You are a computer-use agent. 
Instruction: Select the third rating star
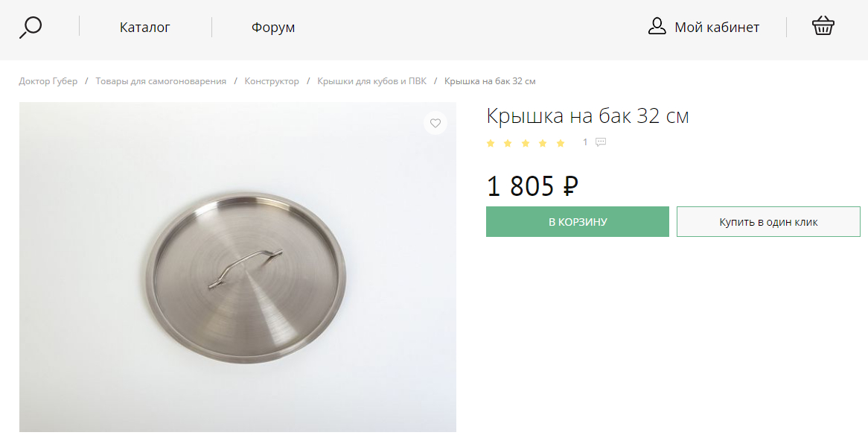point(526,144)
